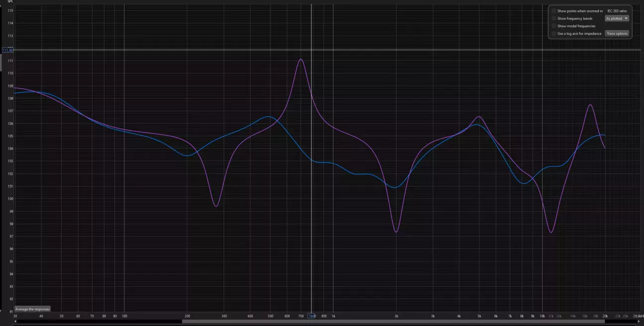This screenshot has width=644, height=326.
Task: Click the horizontal scrollbar right arrow
Action: [639, 322]
